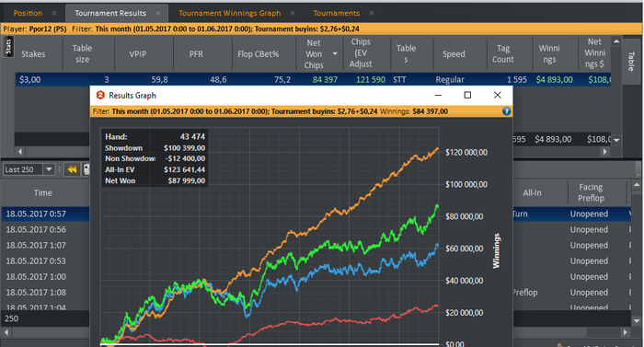Sort by Speed column header
Screen dimensions: 644x347
point(454,54)
